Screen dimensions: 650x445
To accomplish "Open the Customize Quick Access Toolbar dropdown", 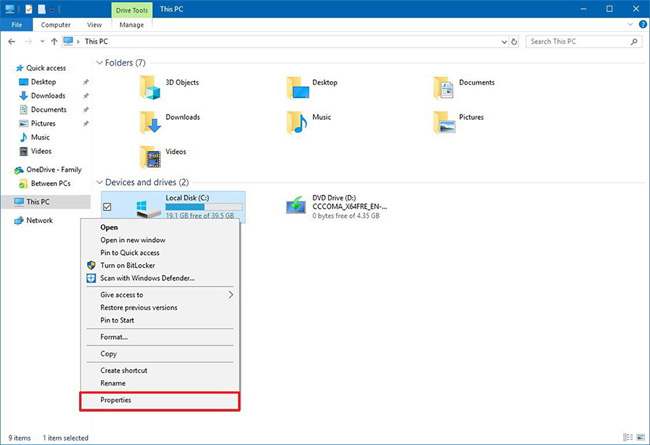I will point(52,10).
